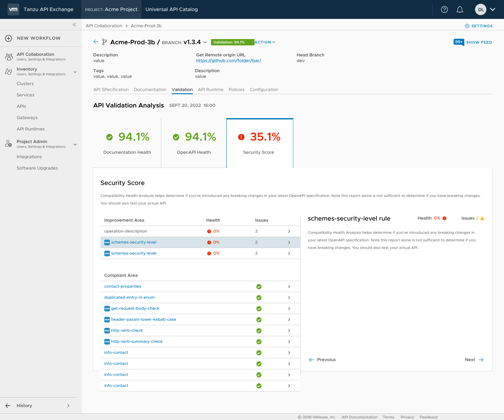The width and height of the screenshot is (504, 420).
Task: Select the Documentation Health score card
Action: 127,143
